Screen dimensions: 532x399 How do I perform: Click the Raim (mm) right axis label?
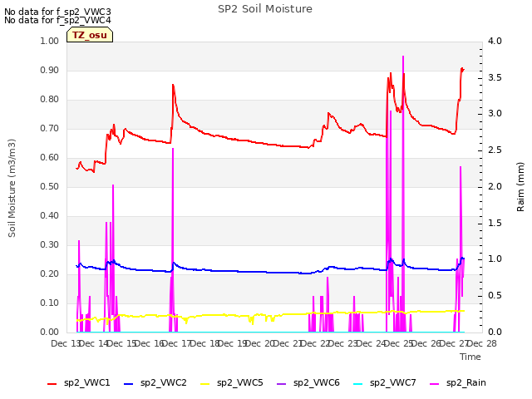point(520,187)
